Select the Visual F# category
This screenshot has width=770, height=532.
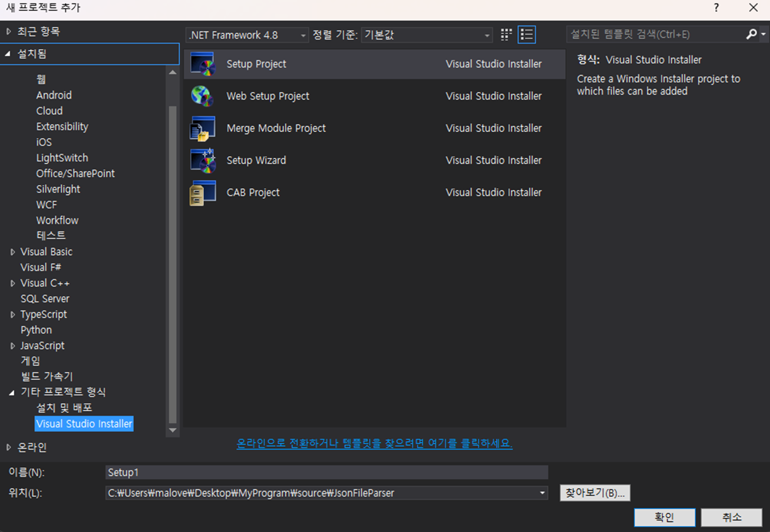click(41, 267)
